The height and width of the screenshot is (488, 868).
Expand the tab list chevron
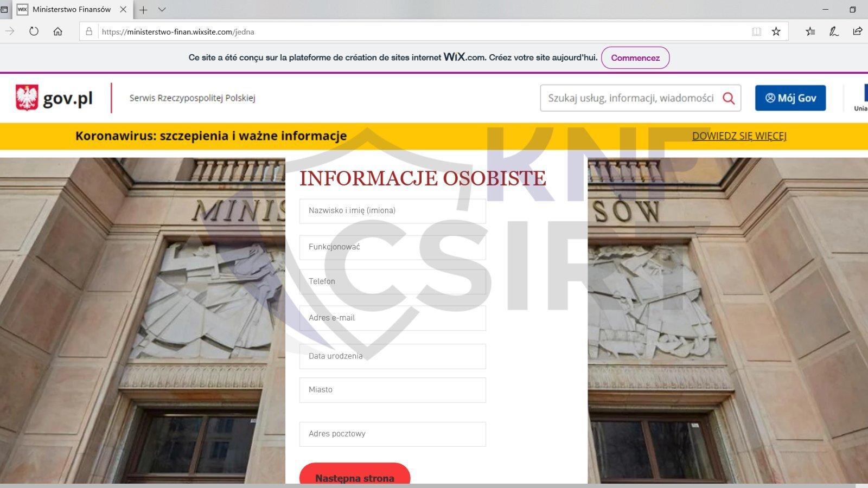(x=162, y=9)
